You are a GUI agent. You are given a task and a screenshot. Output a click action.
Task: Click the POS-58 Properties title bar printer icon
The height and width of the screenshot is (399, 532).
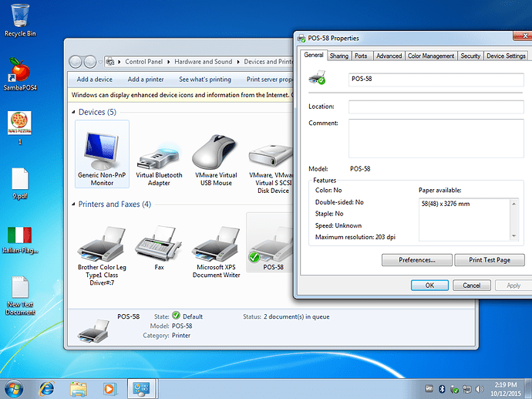click(x=301, y=39)
